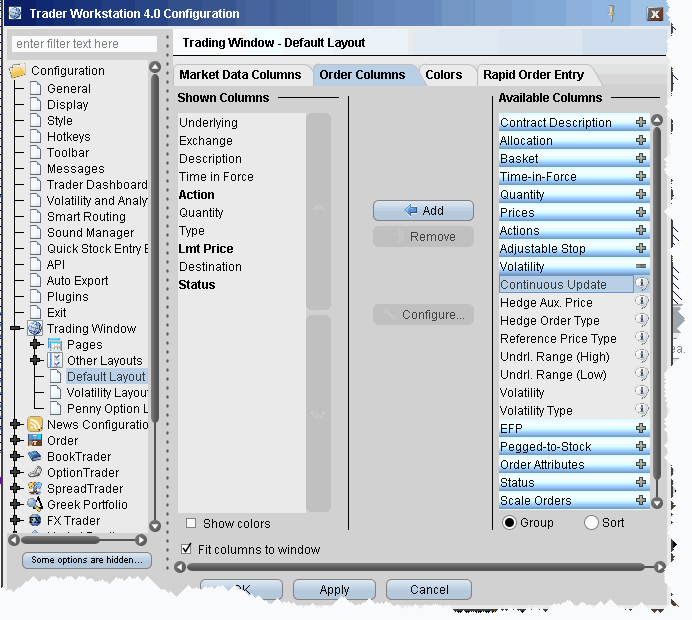
Task: Expand the Pegged-to-Stock column group
Action: [x=641, y=446]
